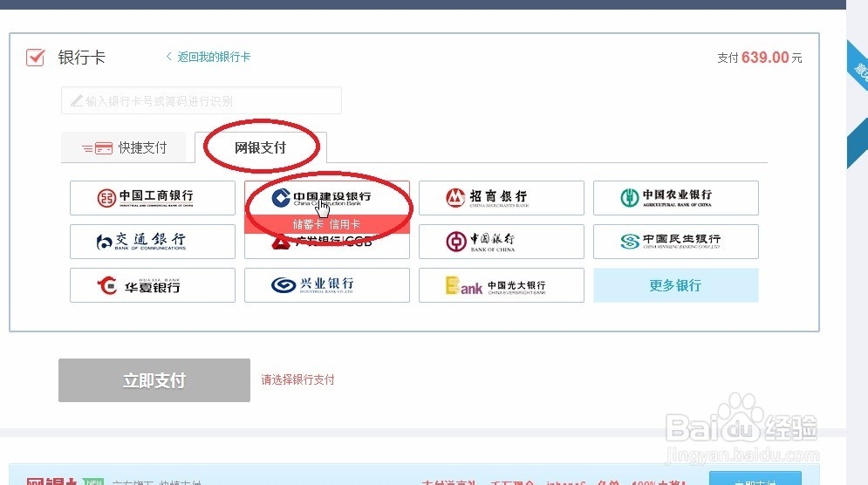This screenshot has height=485, width=868.
Task: Switch to the 网银支付 tab
Action: 261,147
